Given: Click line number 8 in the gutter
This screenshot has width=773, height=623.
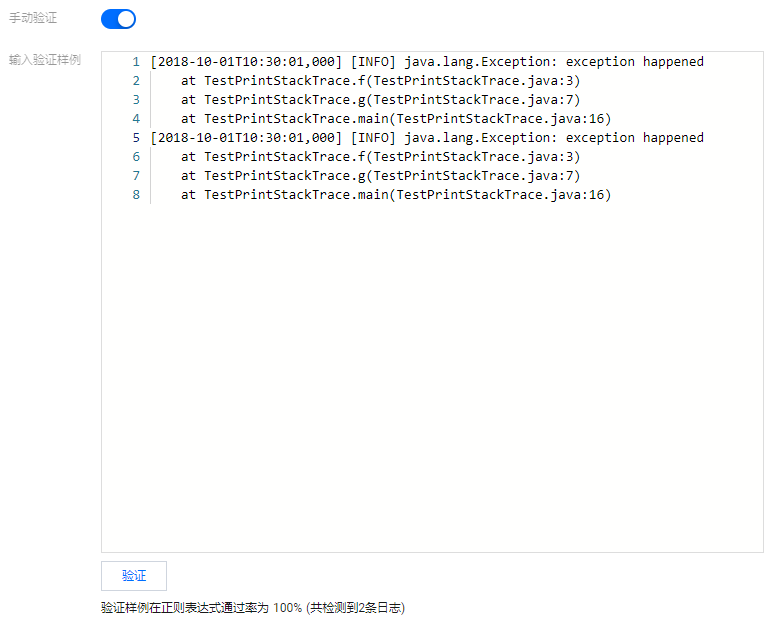Looking at the screenshot, I should [x=136, y=195].
